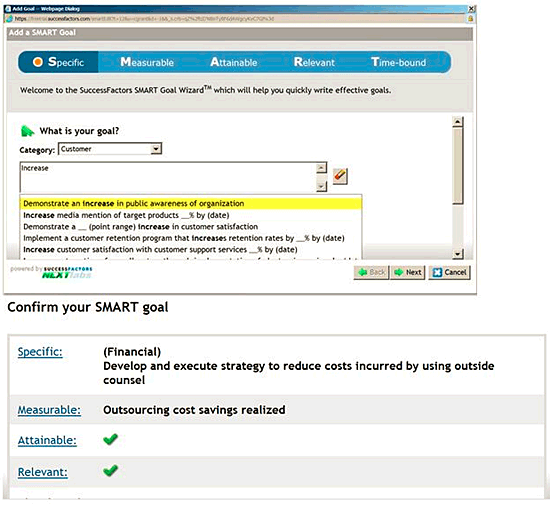550x505 pixels.
Task: Click the Internet Explorer page icon in address bar
Action: click(9, 18)
